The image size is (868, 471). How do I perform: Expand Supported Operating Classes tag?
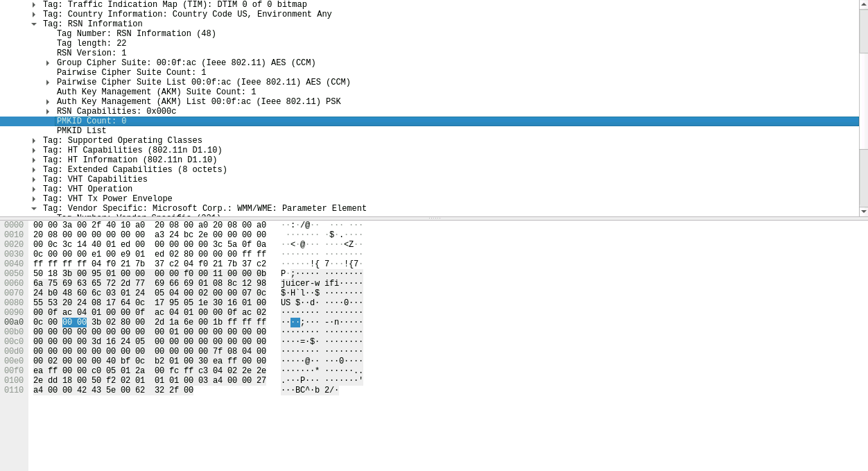point(34,140)
